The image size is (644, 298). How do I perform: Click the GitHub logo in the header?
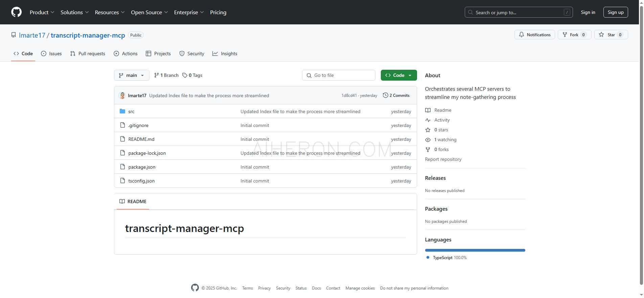tap(16, 12)
